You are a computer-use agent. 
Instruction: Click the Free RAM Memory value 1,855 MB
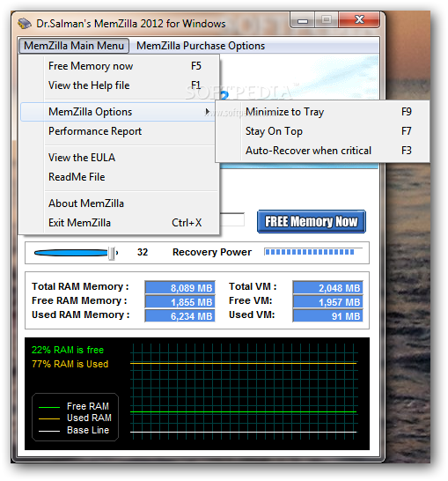(180, 302)
